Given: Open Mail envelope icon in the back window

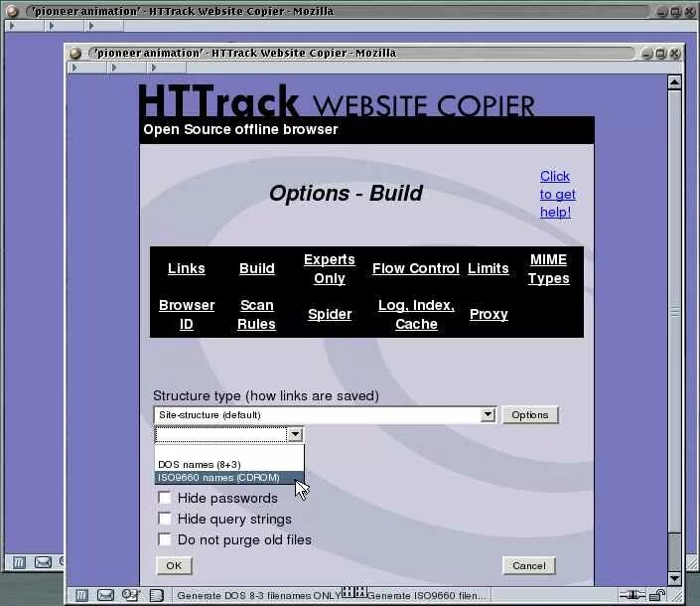Looking at the screenshot, I should pyautogui.click(x=43, y=562).
